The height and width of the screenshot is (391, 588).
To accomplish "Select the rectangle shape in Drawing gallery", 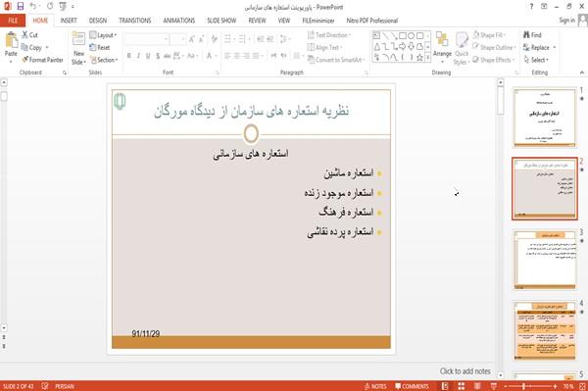I will tap(403, 36).
